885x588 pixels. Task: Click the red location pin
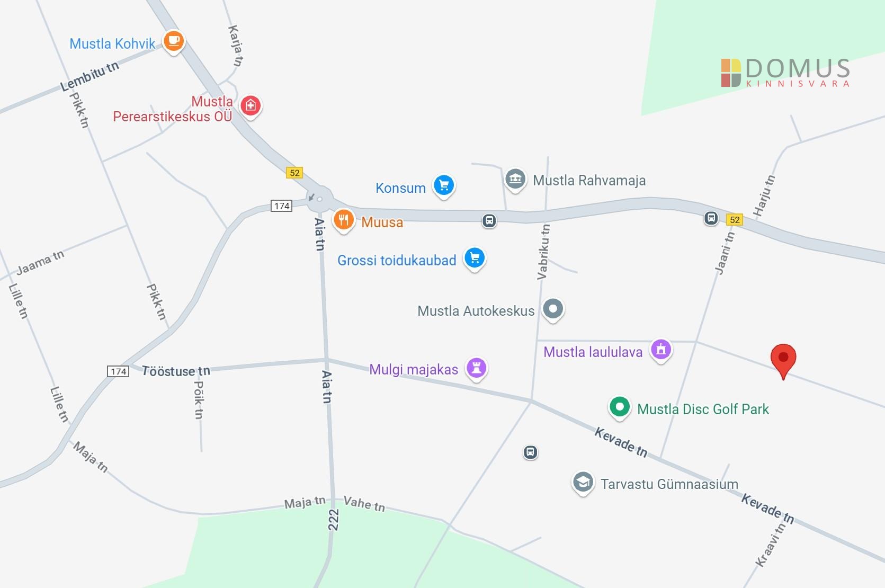click(783, 360)
